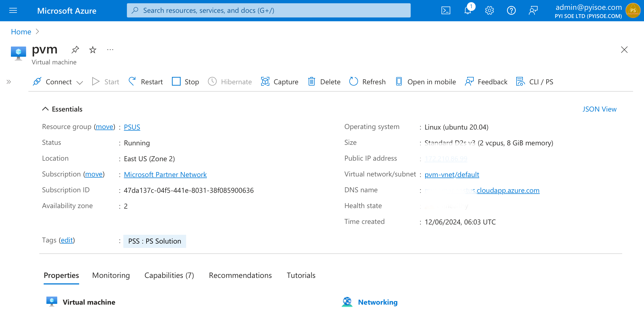The height and width of the screenshot is (309, 644).
Task: Click move link for Subscription
Action: (94, 174)
